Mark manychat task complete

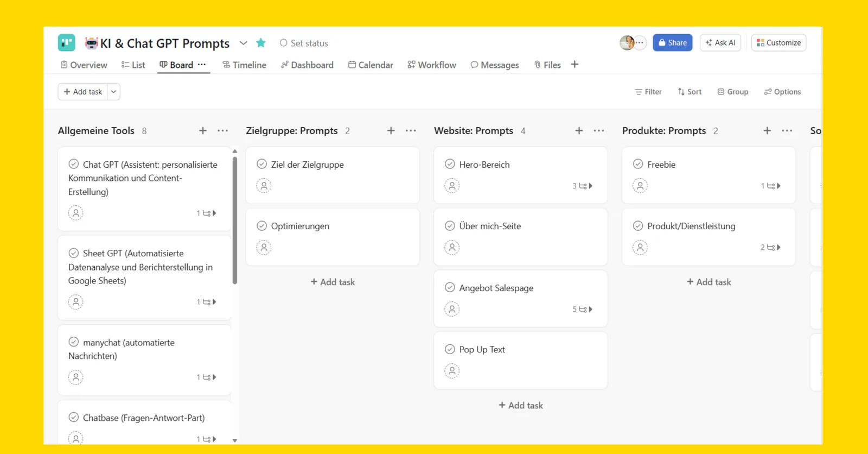point(74,342)
